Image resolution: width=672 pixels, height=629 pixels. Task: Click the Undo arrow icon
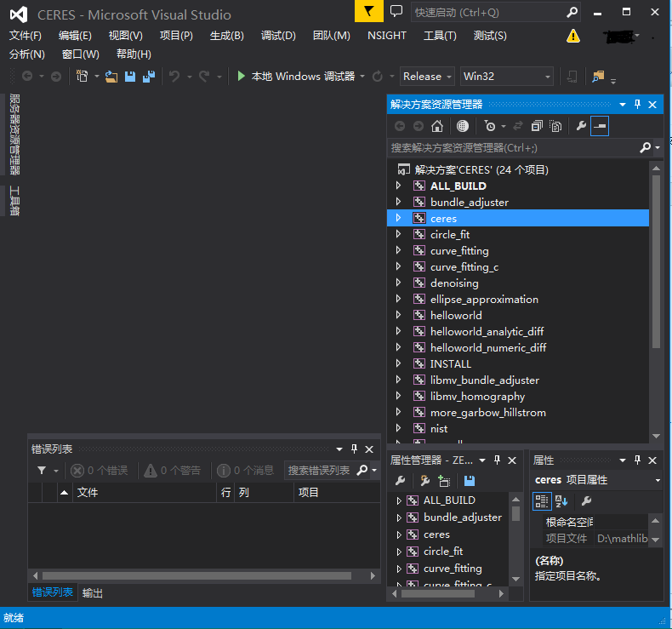[174, 77]
